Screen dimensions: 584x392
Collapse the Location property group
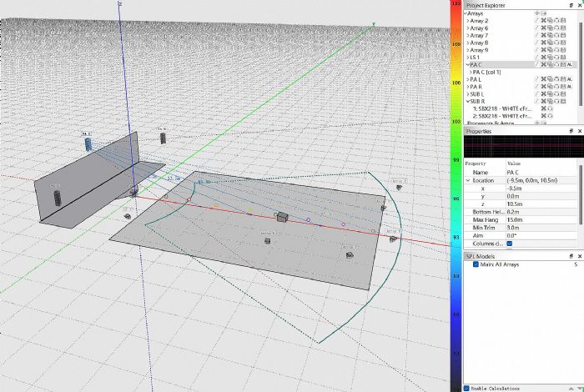pyautogui.click(x=467, y=180)
